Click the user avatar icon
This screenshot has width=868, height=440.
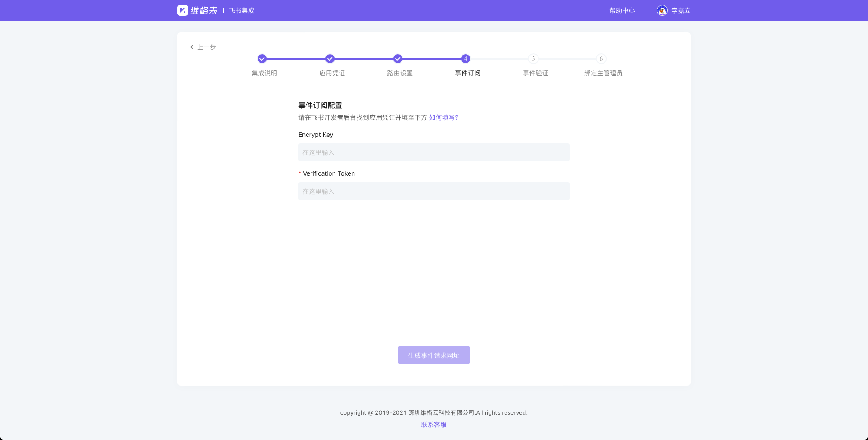[x=662, y=10]
